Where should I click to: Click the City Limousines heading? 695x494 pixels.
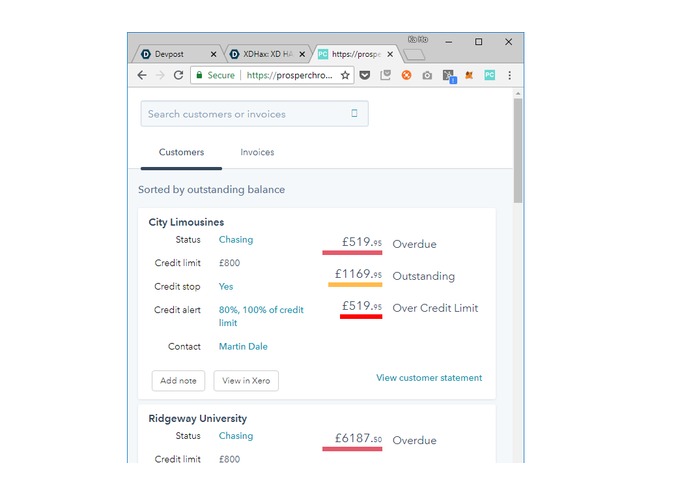pyautogui.click(x=186, y=222)
